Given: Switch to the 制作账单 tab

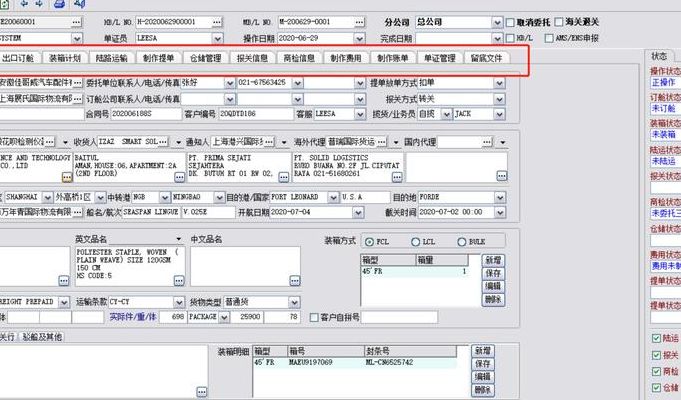Looking at the screenshot, I should [393, 58].
